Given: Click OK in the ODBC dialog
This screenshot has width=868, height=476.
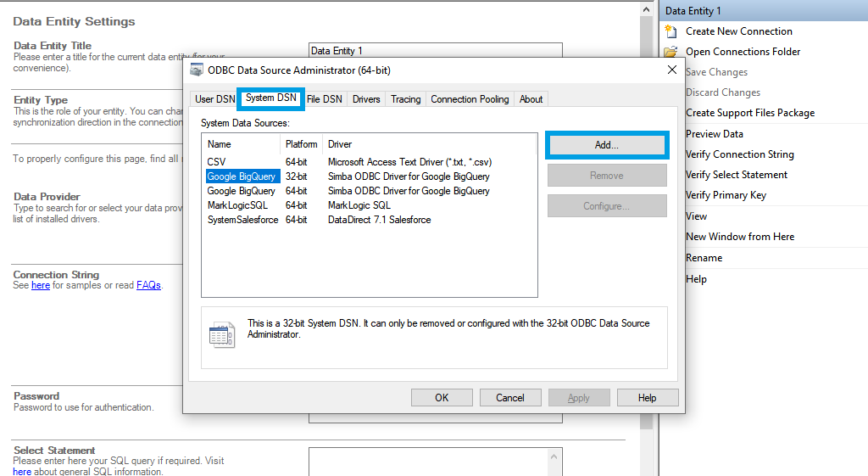Looking at the screenshot, I should (442, 398).
